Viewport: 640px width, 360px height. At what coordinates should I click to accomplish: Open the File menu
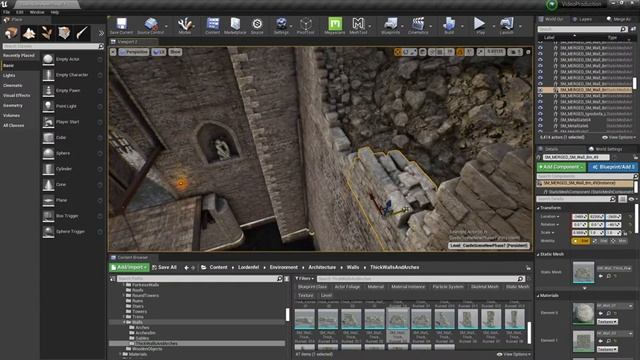6,12
